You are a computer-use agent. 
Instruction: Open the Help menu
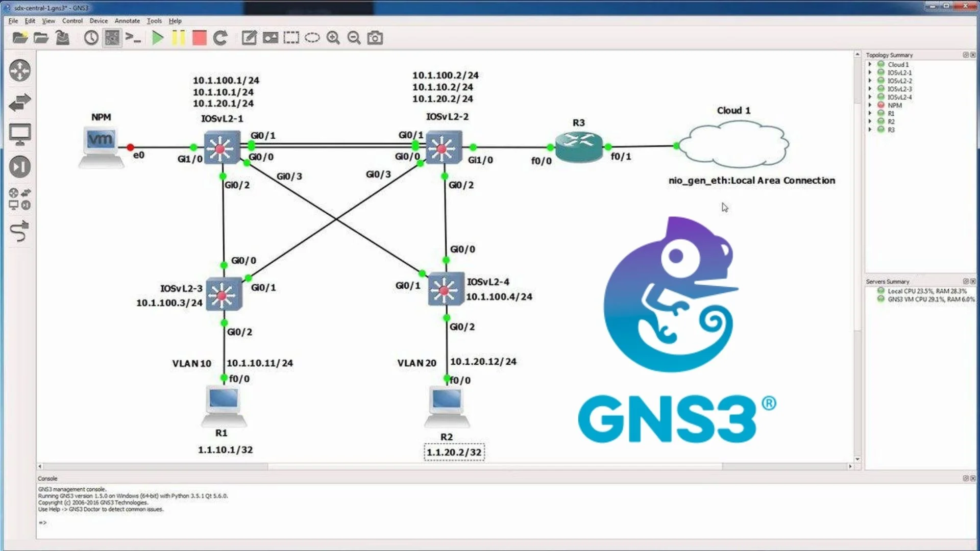(x=175, y=21)
